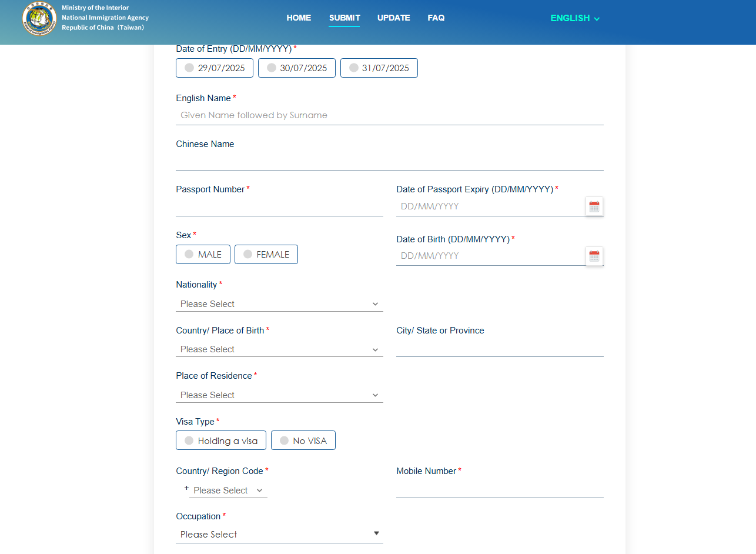This screenshot has width=756, height=554.
Task: Click the Ministry of the Interior header text
Action: click(x=95, y=8)
